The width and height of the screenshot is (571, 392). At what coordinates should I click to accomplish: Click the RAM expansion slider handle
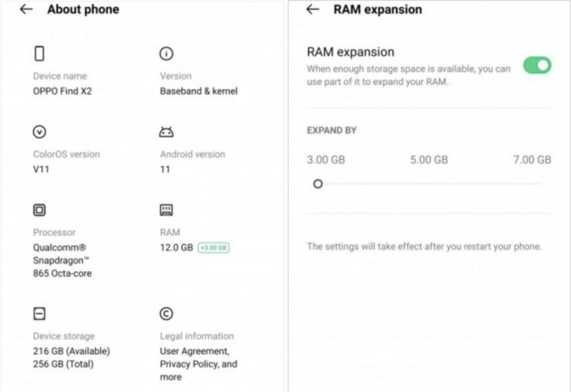(318, 184)
